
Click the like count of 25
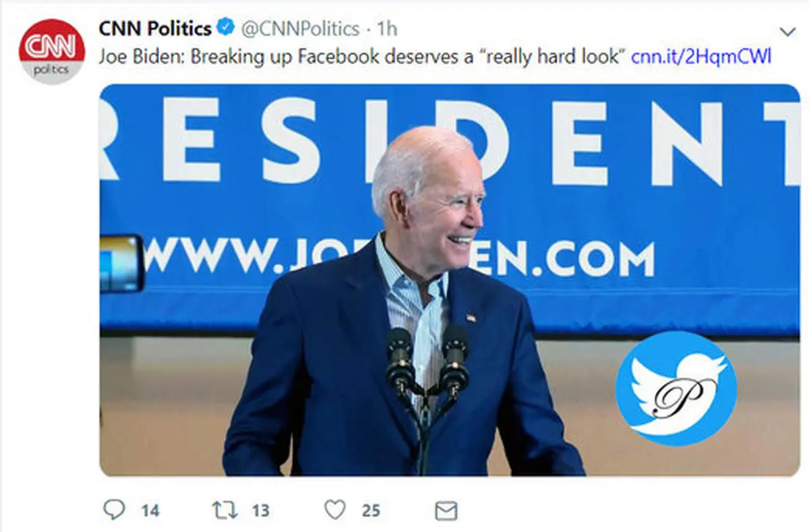371,511
